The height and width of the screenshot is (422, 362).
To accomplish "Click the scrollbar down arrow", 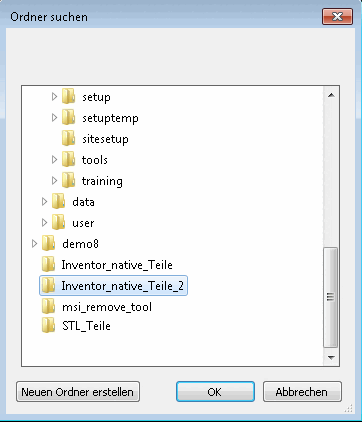I will (x=331, y=358).
